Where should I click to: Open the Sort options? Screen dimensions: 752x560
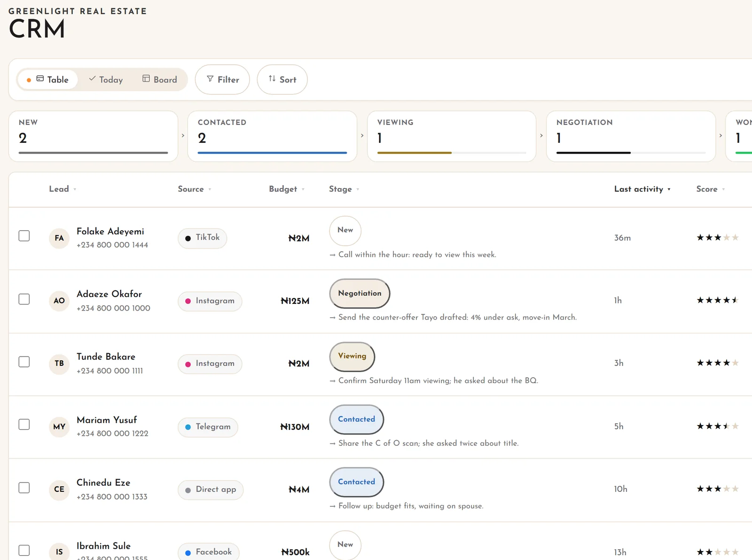coord(282,79)
